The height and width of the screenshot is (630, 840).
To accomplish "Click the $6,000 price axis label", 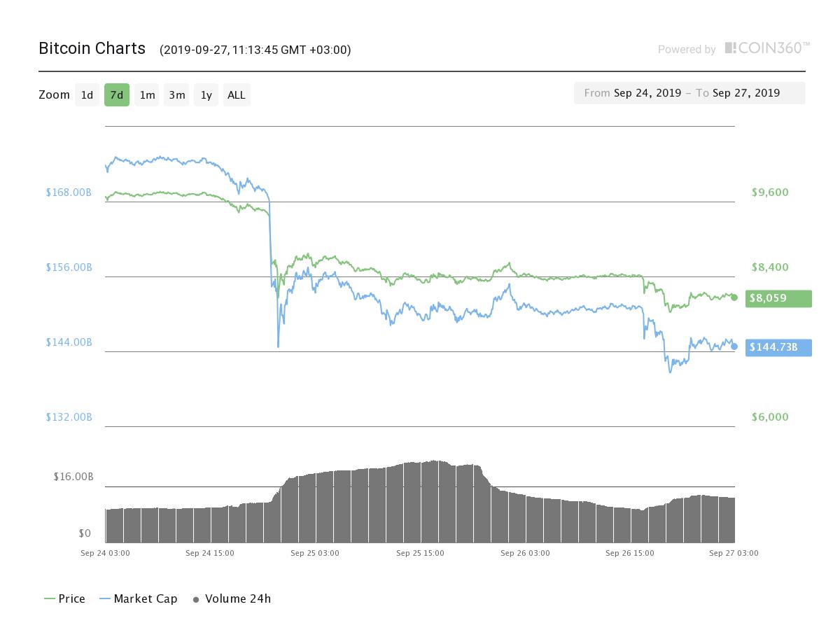I will click(770, 416).
